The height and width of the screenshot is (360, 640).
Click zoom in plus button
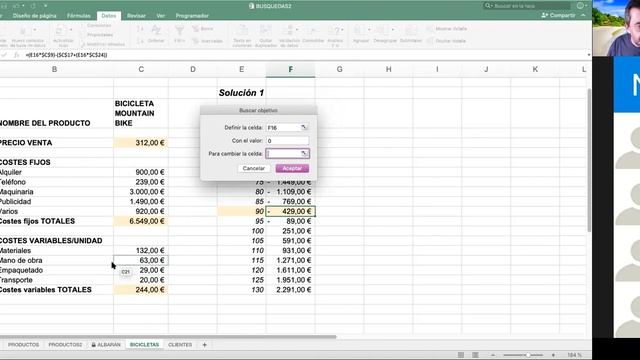click(x=553, y=355)
